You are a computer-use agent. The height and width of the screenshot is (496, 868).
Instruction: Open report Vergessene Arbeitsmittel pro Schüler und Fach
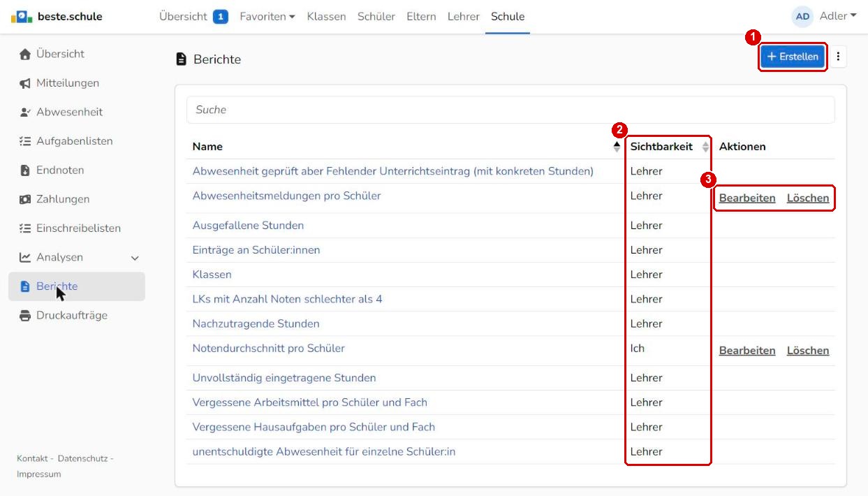309,402
